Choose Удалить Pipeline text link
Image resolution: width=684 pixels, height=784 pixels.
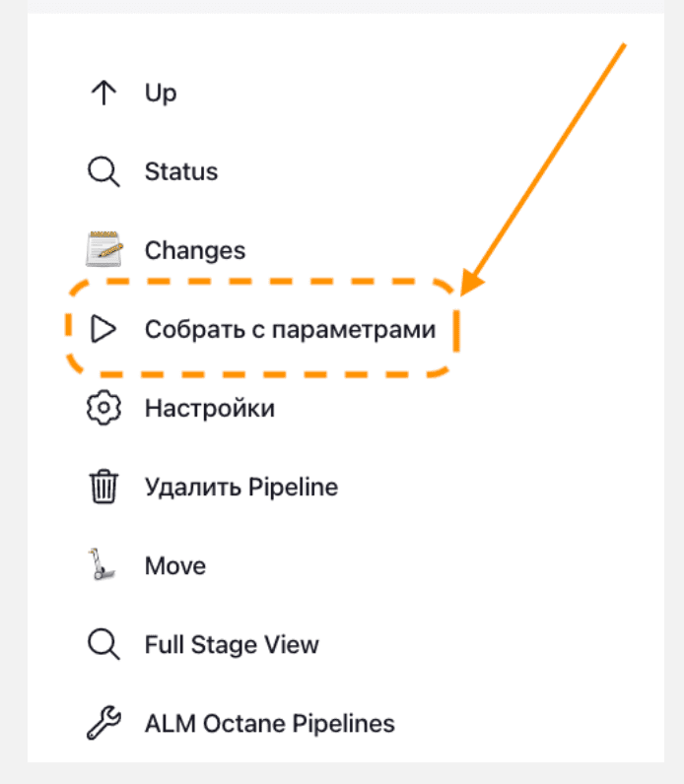coord(241,487)
